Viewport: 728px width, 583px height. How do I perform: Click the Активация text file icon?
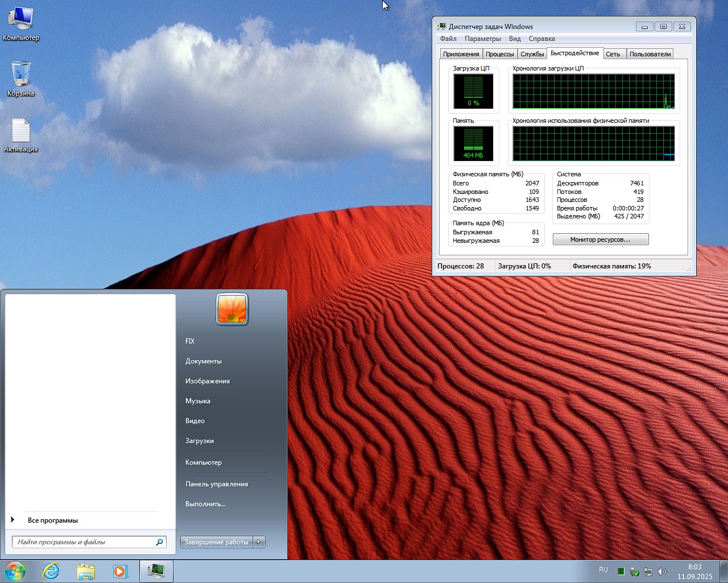point(21,131)
